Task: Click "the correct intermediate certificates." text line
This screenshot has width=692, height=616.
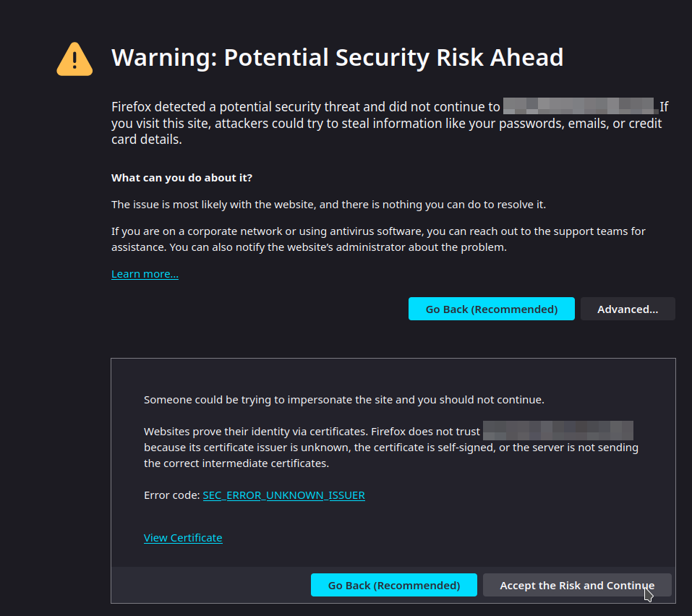Action: coord(236,463)
